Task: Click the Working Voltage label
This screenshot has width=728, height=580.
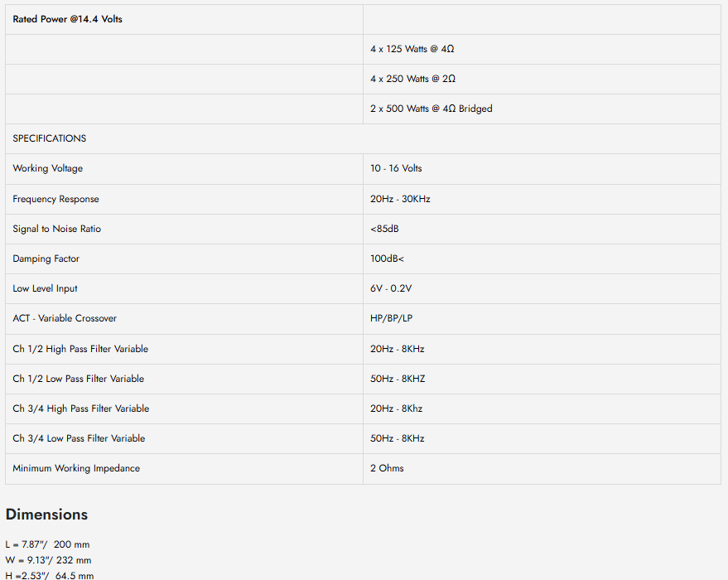Action: click(x=48, y=168)
